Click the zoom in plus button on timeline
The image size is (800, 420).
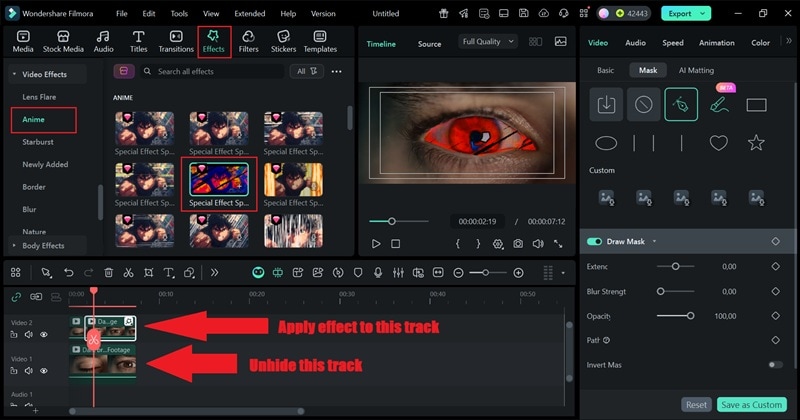(x=518, y=273)
